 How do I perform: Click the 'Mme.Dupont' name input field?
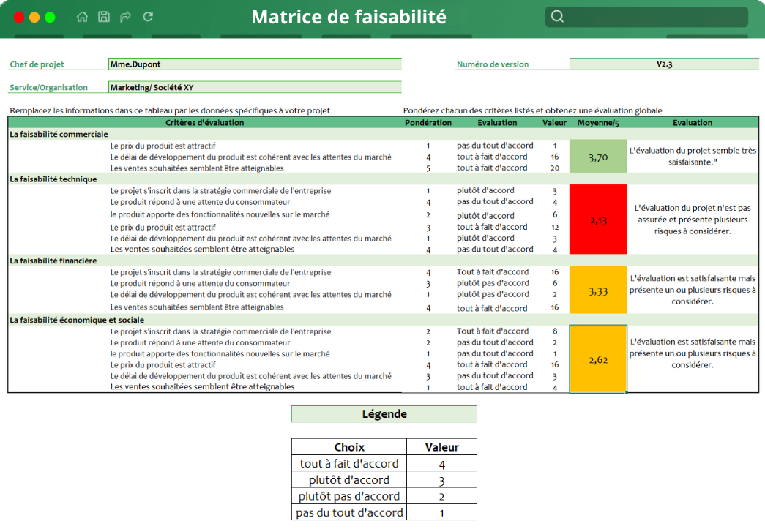(x=253, y=64)
